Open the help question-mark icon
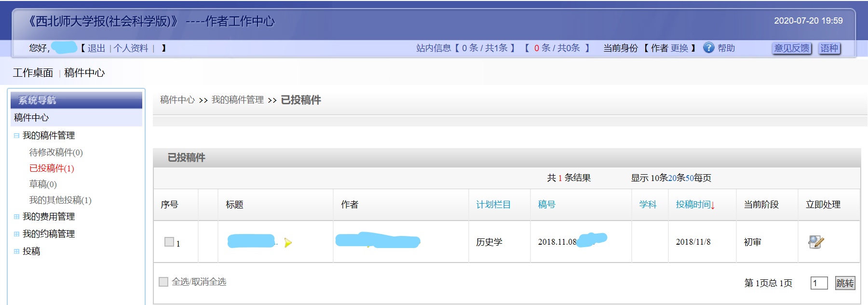Screen dimensions: 868x305 (708, 48)
